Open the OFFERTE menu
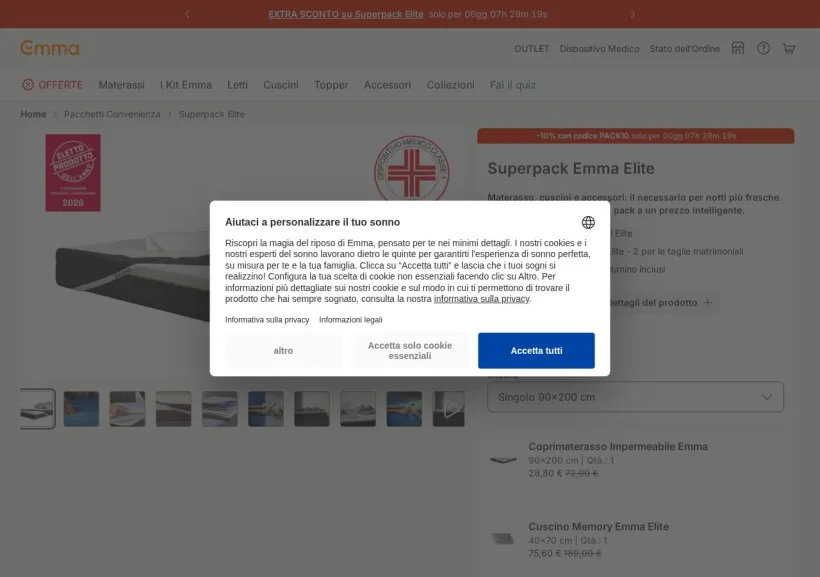Viewport: 820px width, 577px height. (52, 85)
